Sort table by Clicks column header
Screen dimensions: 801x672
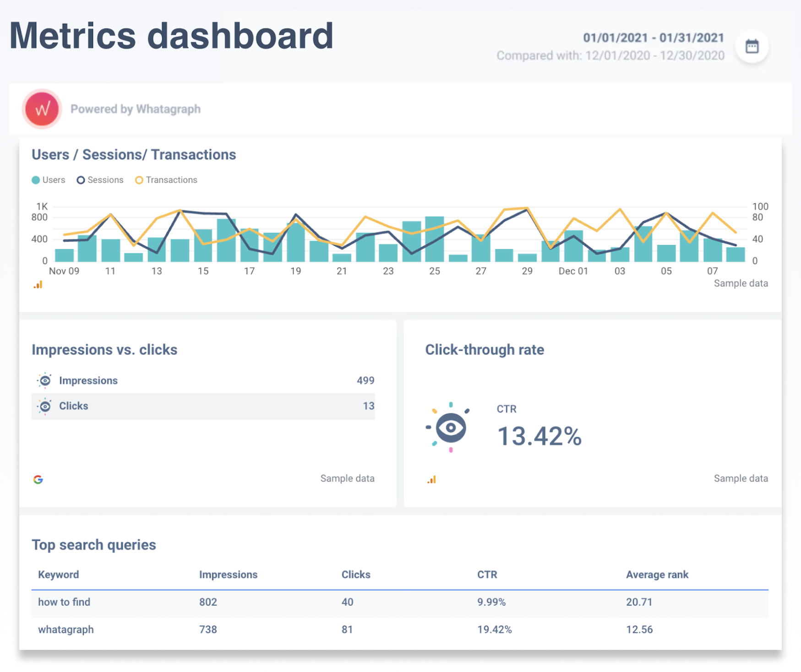coord(356,574)
